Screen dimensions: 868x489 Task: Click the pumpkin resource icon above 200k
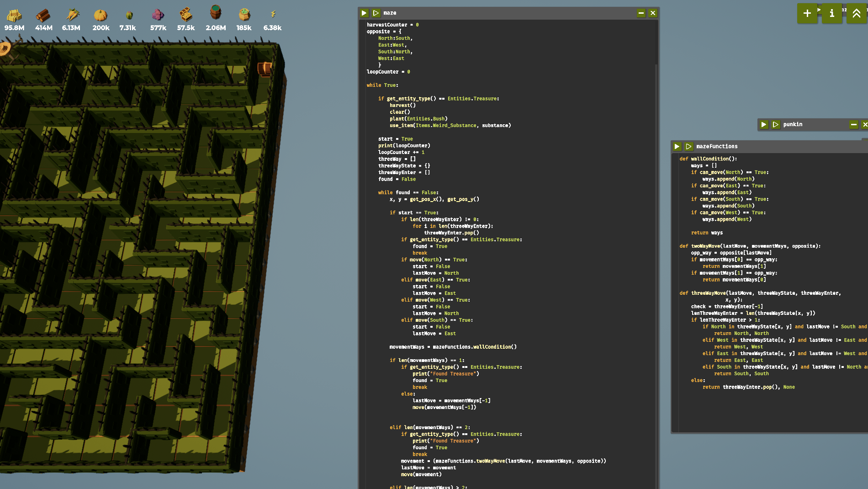[x=101, y=15]
